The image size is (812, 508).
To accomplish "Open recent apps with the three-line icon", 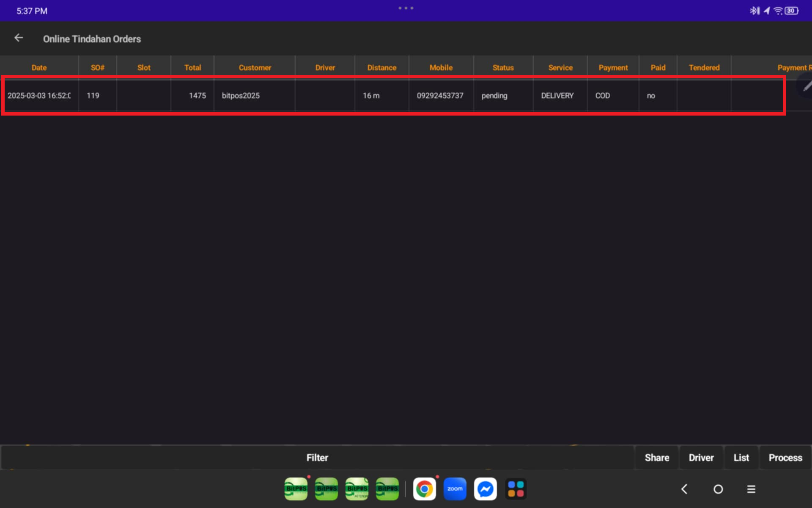I will tap(751, 489).
